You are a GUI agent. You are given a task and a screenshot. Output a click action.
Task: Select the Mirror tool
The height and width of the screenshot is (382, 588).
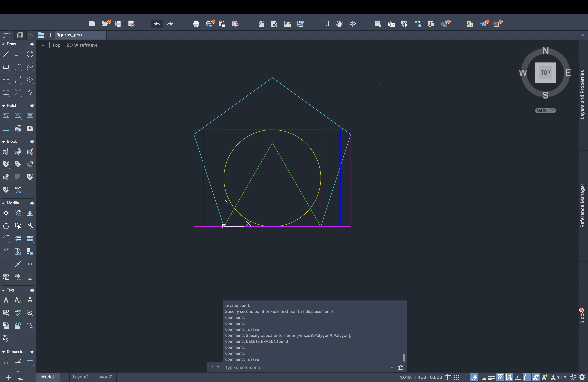pyautogui.click(x=30, y=213)
